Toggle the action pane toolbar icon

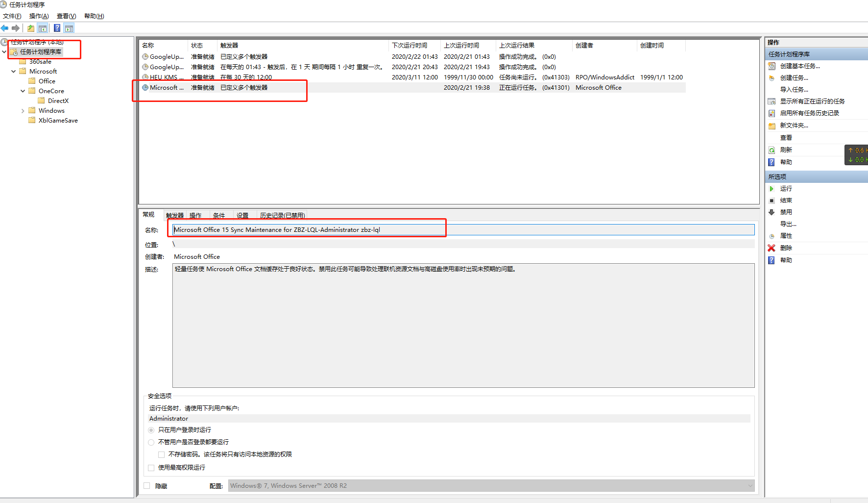[69, 28]
